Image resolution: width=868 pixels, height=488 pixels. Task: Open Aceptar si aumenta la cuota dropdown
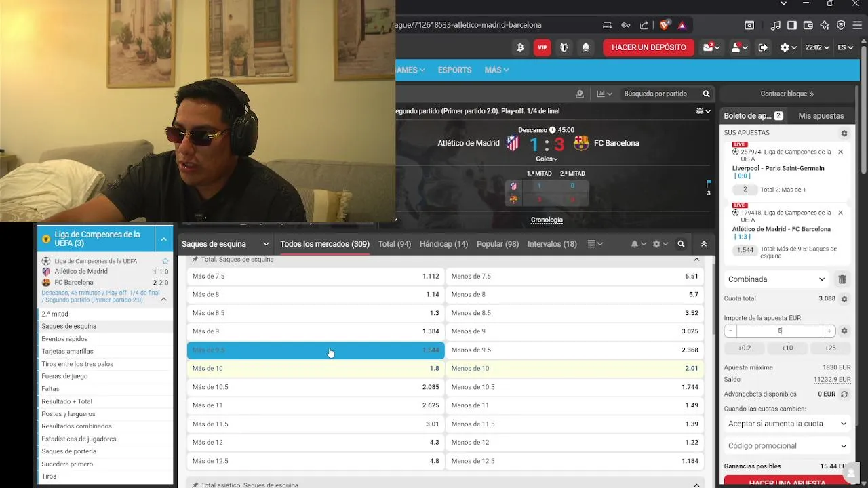(x=787, y=424)
